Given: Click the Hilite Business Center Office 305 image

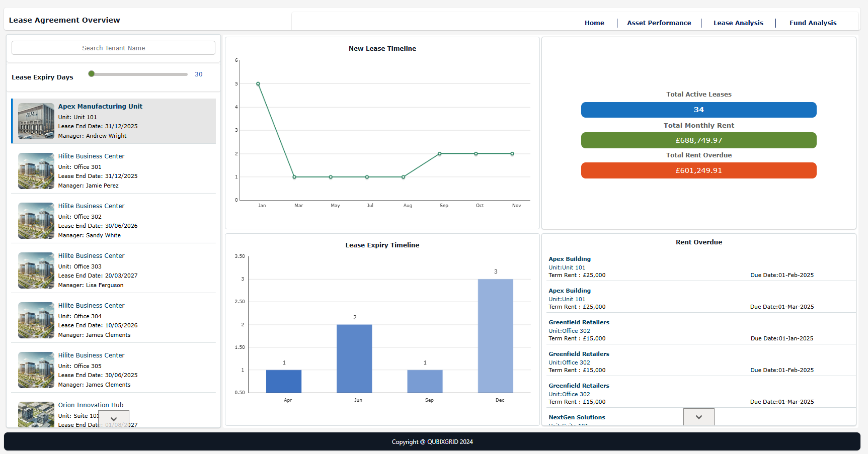Looking at the screenshot, I should [36, 370].
